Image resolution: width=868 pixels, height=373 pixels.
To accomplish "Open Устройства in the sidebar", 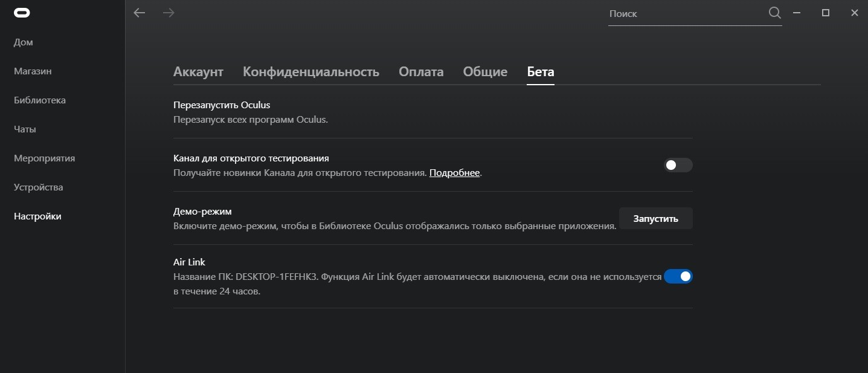I will coord(39,187).
